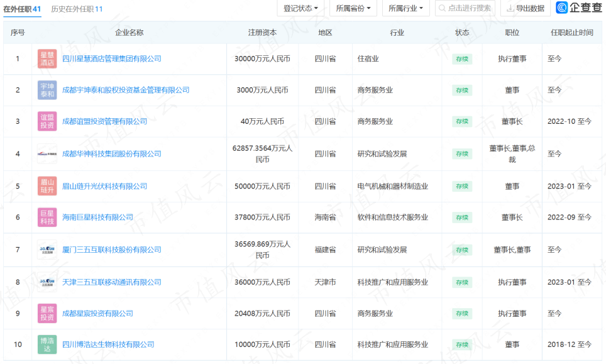Click the 注册资本 column header
Image resolution: width=606 pixels, height=364 pixels.
pyautogui.click(x=262, y=33)
